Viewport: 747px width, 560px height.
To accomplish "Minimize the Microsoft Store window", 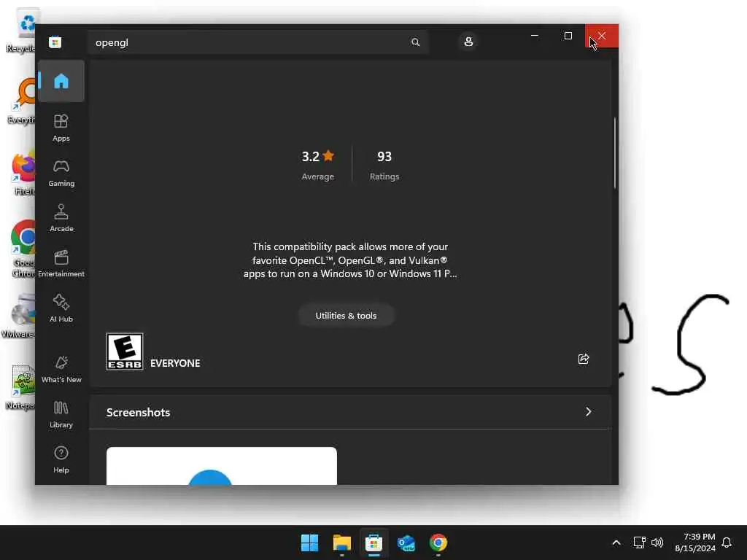I will pyautogui.click(x=535, y=36).
